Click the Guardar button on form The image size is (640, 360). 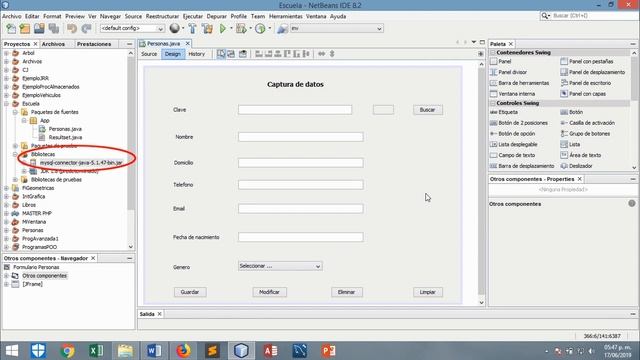point(190,292)
